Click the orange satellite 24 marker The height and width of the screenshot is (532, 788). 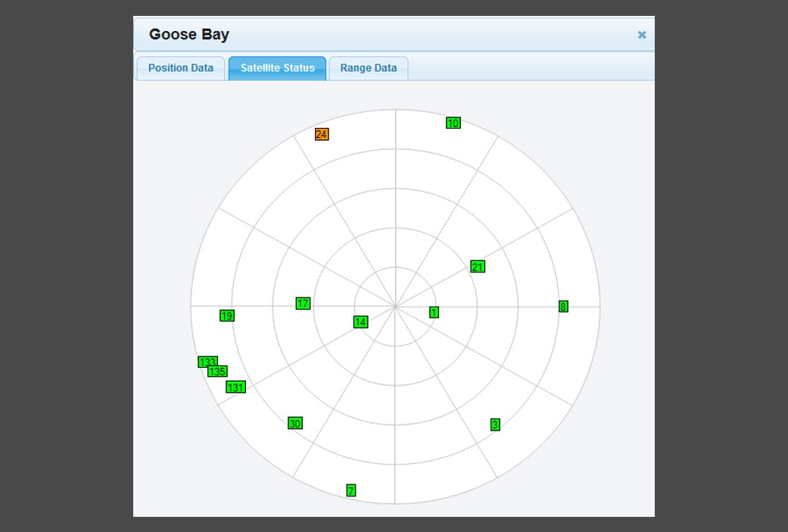322,135
